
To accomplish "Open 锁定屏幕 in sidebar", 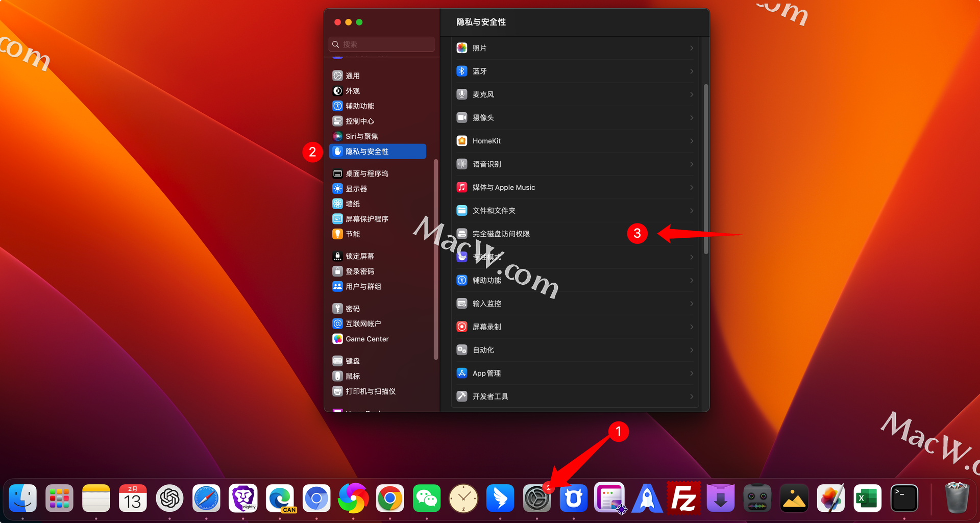I will (x=378, y=256).
